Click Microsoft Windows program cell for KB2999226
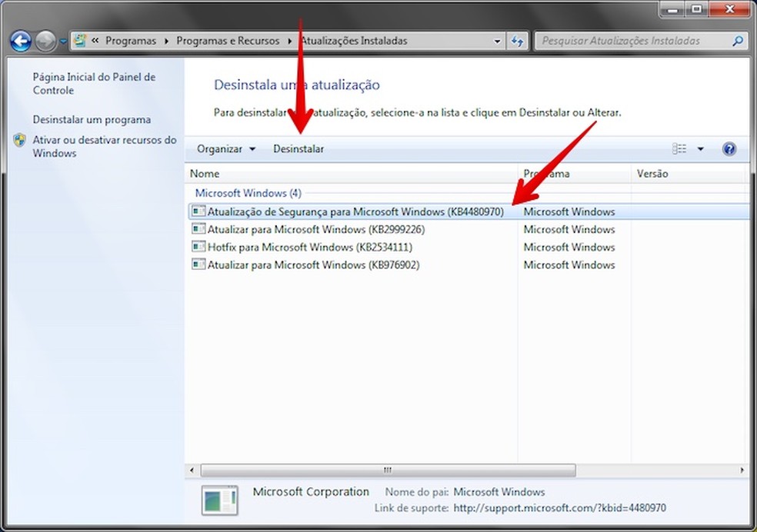This screenshot has height=532, width=757. pyautogui.click(x=569, y=230)
